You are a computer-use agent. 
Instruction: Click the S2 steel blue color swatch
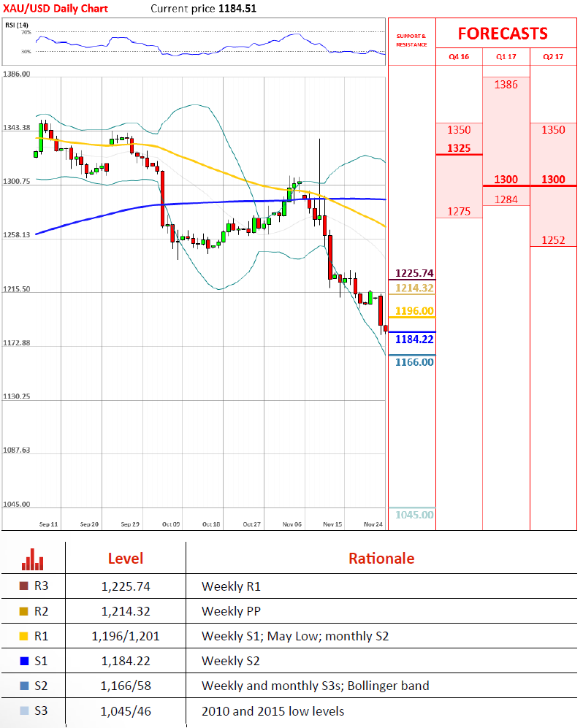24,686
